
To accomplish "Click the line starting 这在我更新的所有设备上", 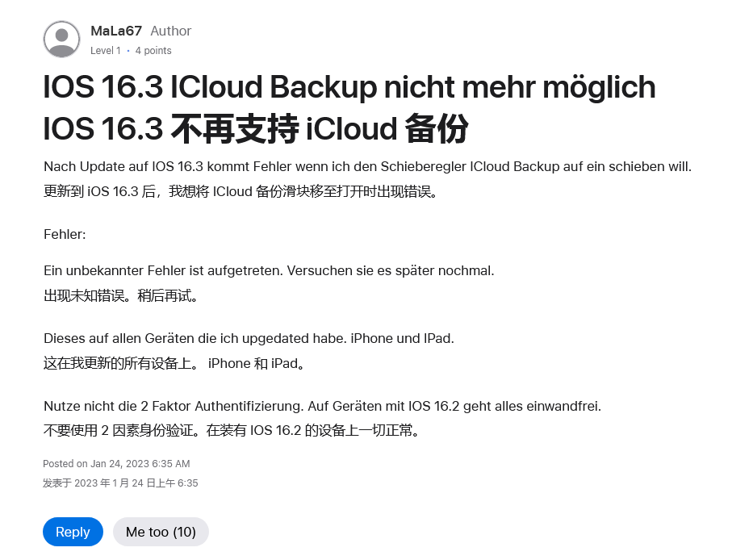I will 175,363.
